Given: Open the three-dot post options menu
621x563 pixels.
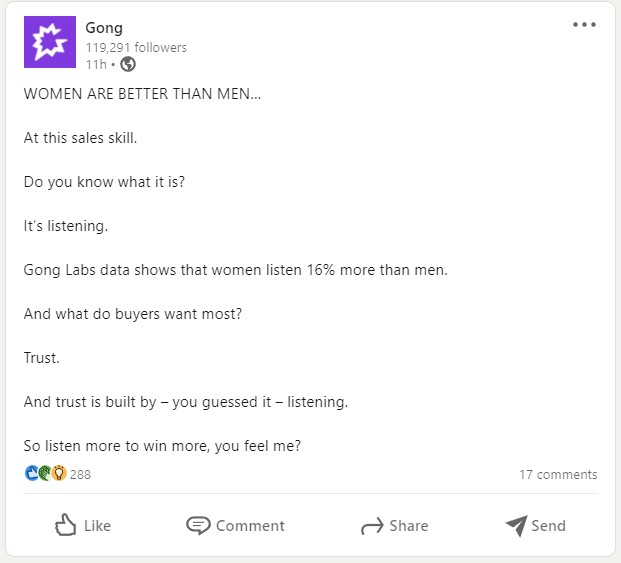Looking at the screenshot, I should [584, 25].
